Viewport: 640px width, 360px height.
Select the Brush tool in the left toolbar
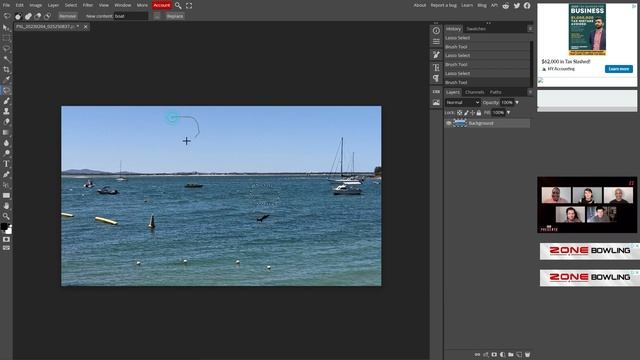coord(6,101)
